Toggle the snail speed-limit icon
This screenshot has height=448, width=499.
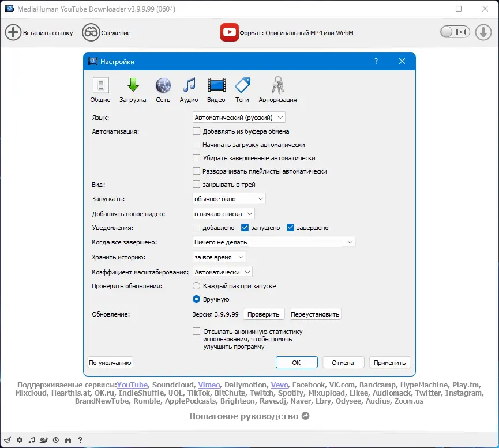[x=44, y=440]
